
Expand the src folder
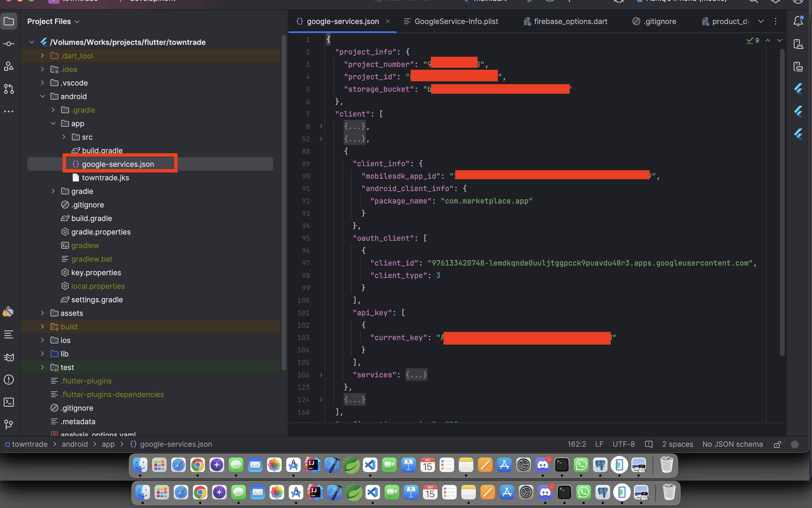click(64, 137)
